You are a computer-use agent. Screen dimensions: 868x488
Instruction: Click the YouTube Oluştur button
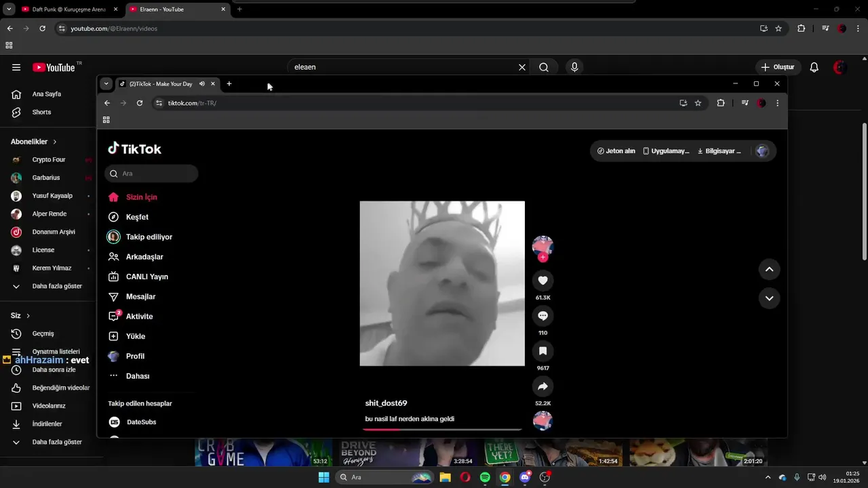(x=778, y=67)
